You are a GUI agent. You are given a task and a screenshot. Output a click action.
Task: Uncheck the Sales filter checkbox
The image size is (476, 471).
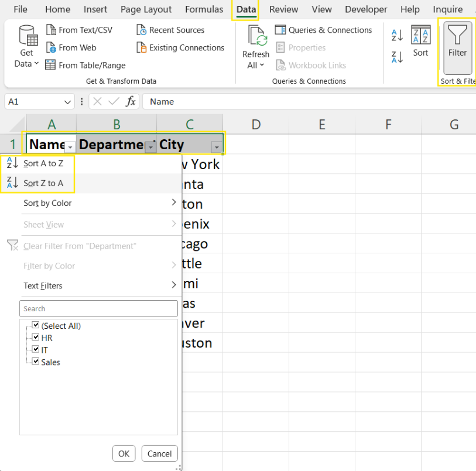(x=36, y=362)
